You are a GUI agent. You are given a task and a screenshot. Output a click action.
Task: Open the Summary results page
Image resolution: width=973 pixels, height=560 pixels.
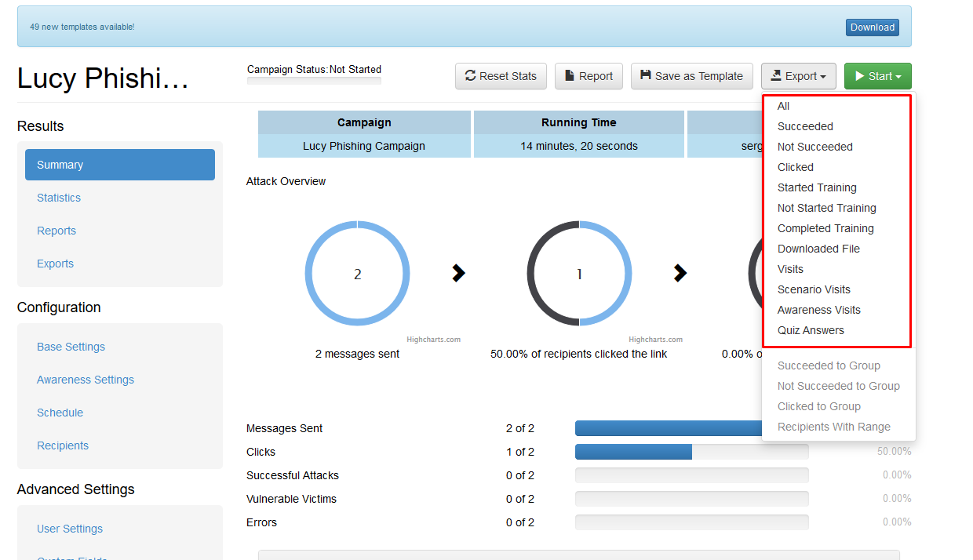[x=120, y=165]
